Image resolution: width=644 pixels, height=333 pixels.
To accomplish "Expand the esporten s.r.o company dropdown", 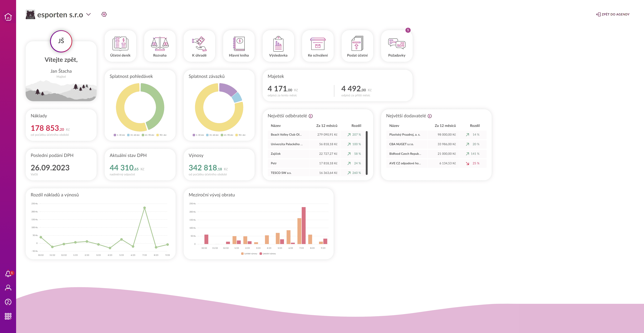I will tap(89, 14).
